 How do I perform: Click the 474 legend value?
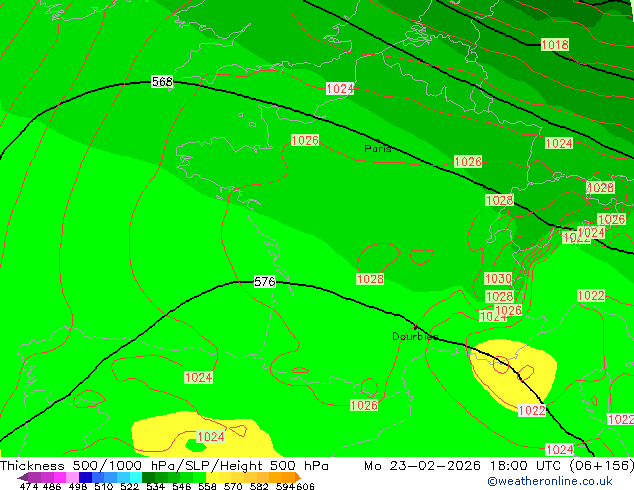point(29,486)
